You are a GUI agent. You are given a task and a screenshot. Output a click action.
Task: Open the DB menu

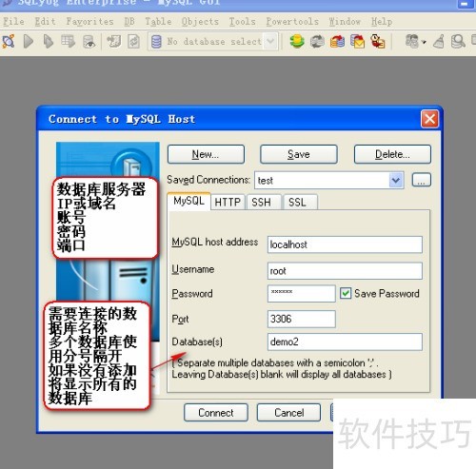tap(129, 21)
